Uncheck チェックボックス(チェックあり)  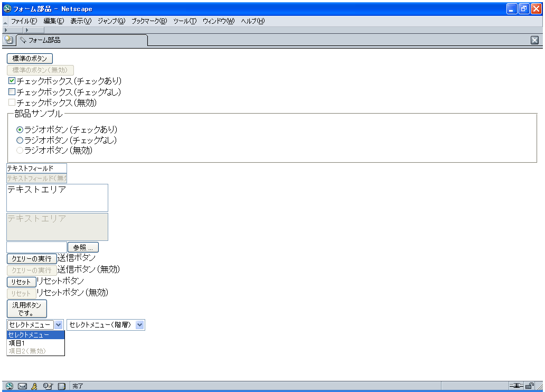click(12, 81)
